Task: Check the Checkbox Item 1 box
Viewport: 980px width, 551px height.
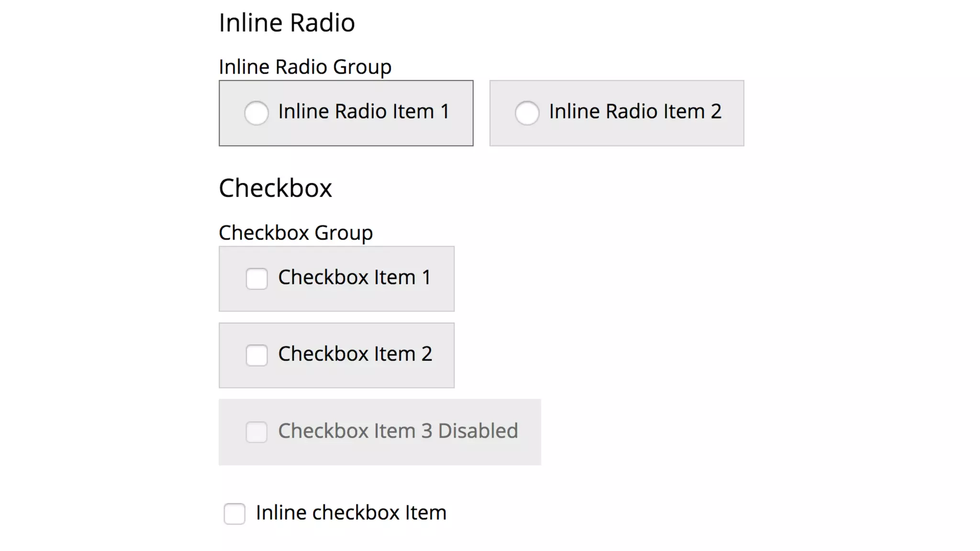Action: [x=256, y=279]
